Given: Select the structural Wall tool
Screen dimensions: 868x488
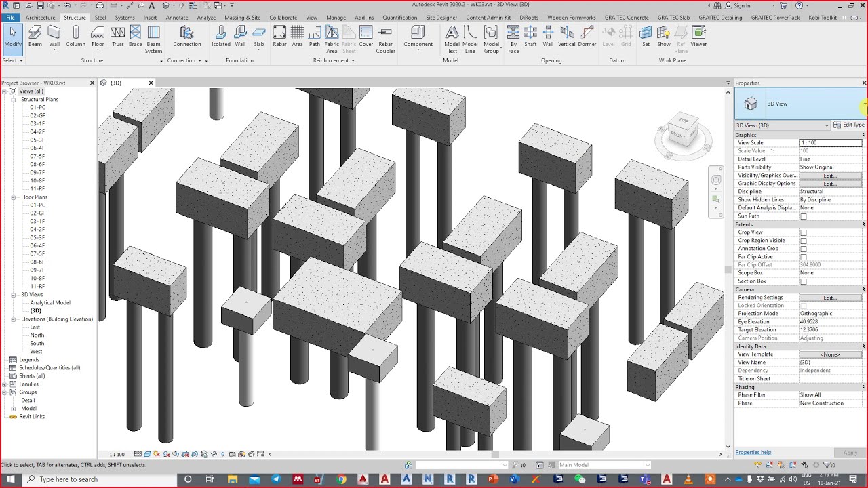Looking at the screenshot, I should coord(54,37).
